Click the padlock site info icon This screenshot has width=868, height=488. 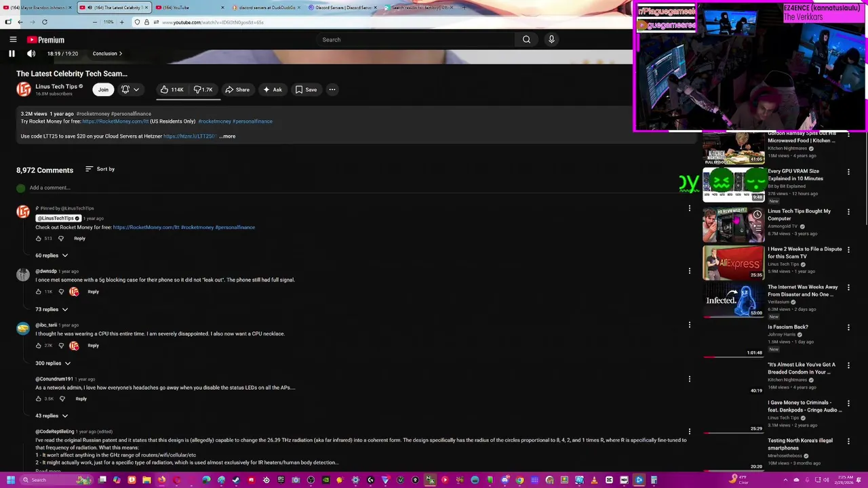pyautogui.click(x=146, y=22)
